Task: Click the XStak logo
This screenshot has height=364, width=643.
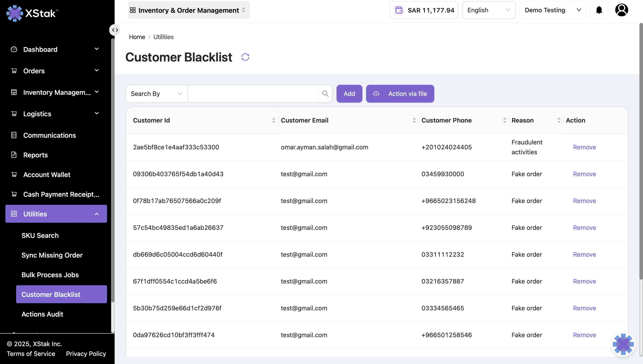Action: [32, 13]
